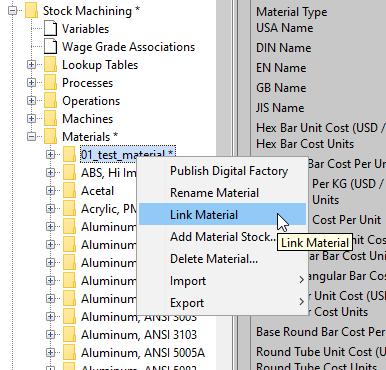The height and width of the screenshot is (370, 386).
Task: Click the EN Name property label
Action: click(281, 68)
